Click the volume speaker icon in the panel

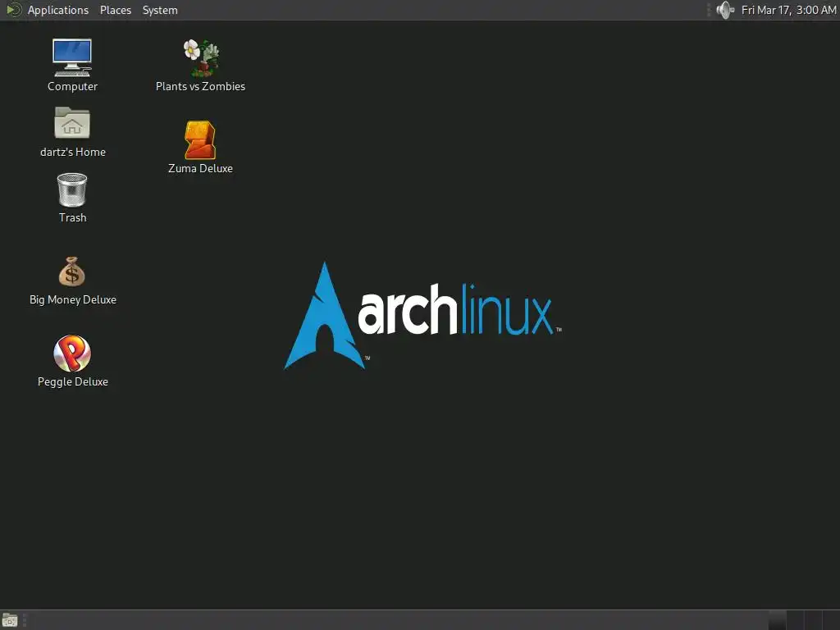click(x=725, y=10)
